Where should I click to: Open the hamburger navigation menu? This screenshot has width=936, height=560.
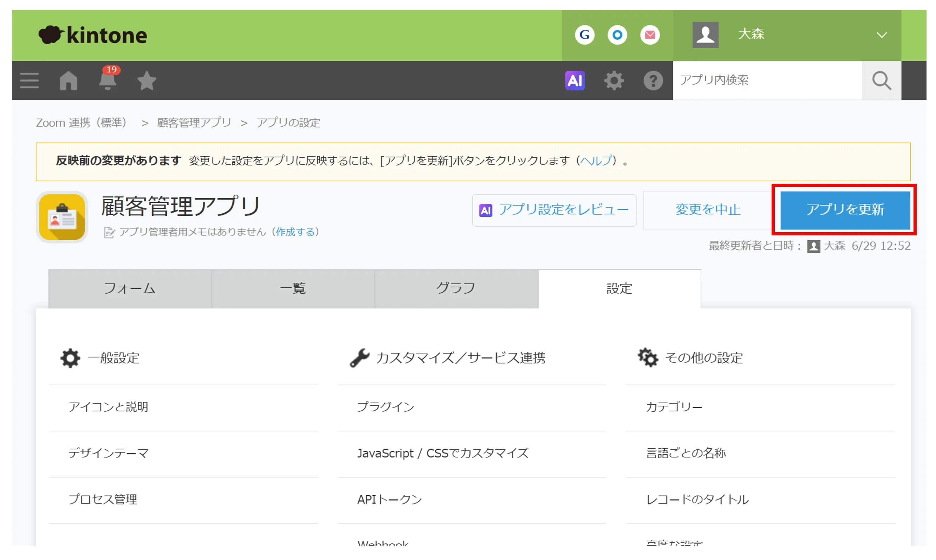click(x=30, y=80)
